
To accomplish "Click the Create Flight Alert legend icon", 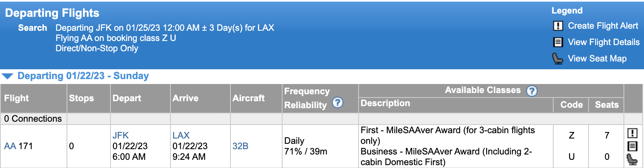I will tap(558, 26).
